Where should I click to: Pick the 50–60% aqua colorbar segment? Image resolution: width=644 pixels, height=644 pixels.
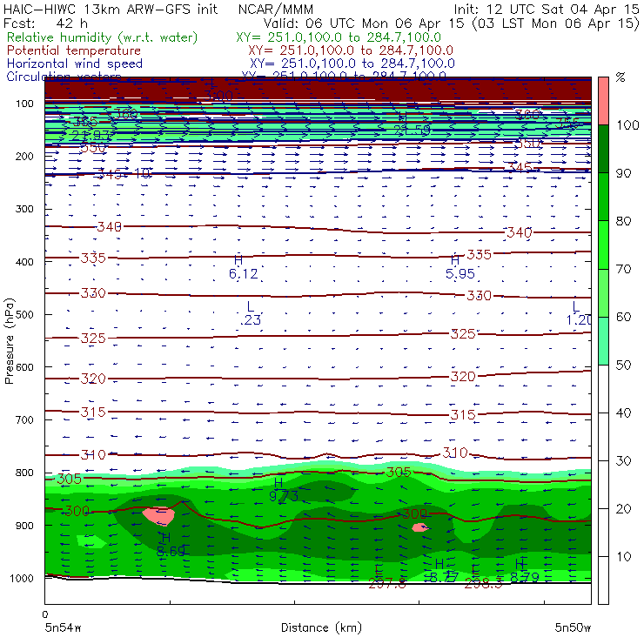click(x=603, y=341)
